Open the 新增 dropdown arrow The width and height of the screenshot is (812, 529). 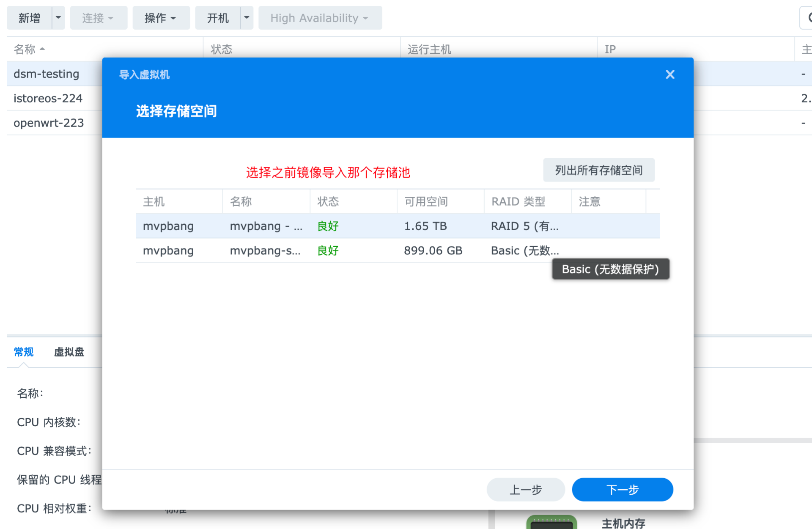[x=58, y=18]
